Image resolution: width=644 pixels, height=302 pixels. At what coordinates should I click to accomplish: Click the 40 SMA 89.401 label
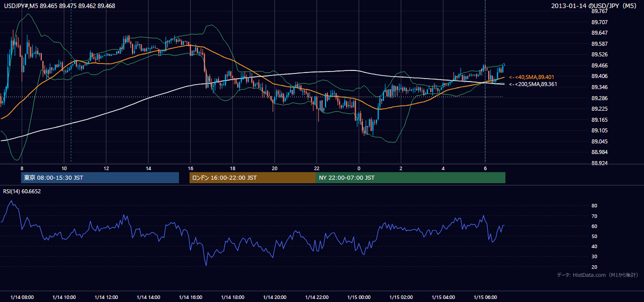[532, 77]
